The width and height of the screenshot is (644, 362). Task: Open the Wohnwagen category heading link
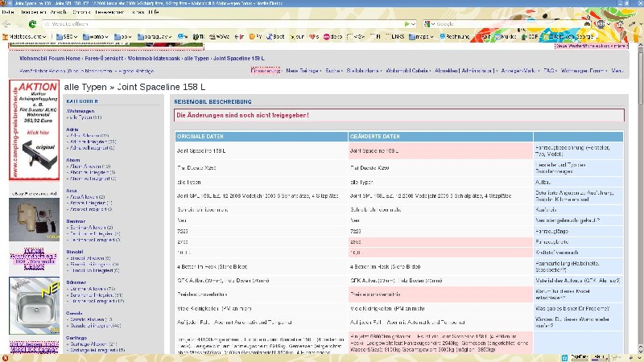pyautogui.click(x=80, y=111)
